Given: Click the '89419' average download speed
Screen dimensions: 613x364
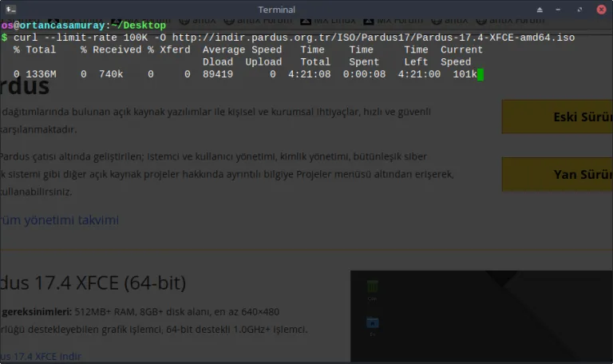Looking at the screenshot, I should [218, 74].
